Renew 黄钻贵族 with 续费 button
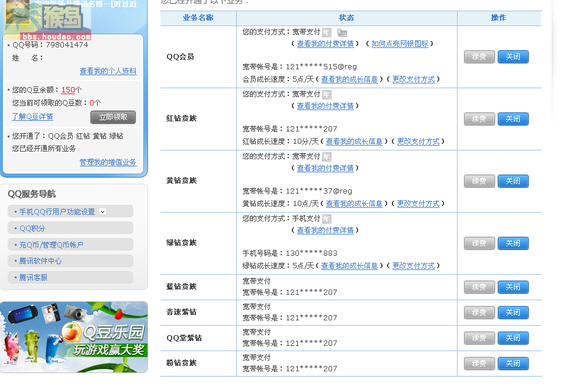Viewport: 576px width, 392px height. pyautogui.click(x=479, y=181)
